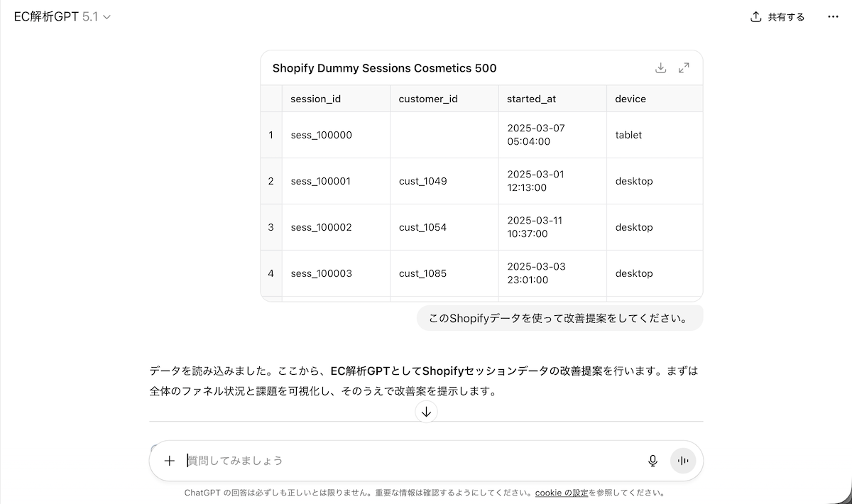
Task: Click the user message bubble about Shopify改善提案
Action: point(559,317)
